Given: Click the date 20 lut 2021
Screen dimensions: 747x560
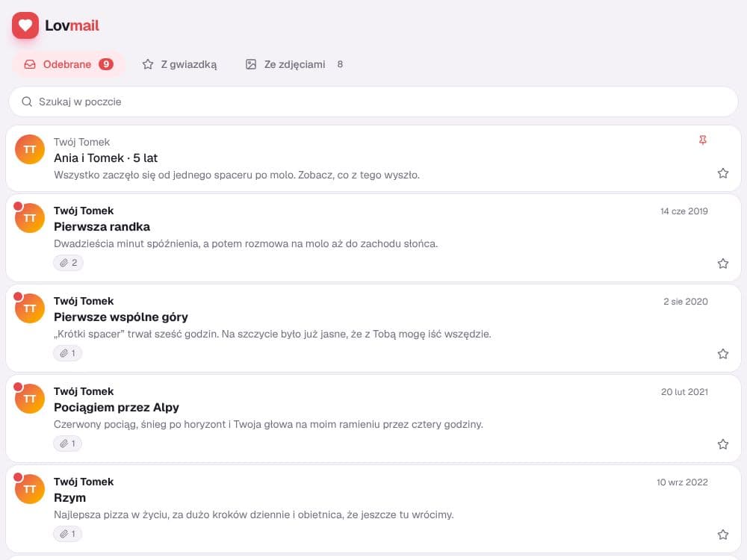Looking at the screenshot, I should point(684,392).
